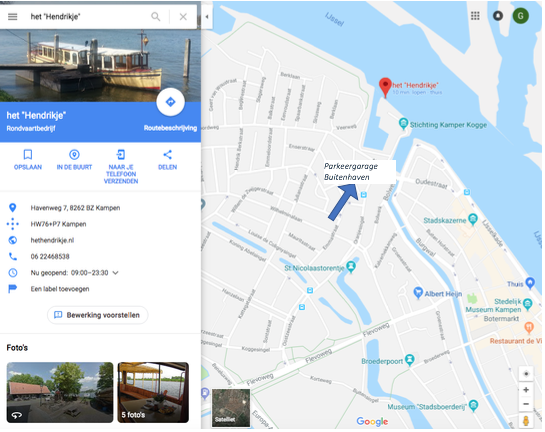
Task: Select the Street View pegman icon
Action: [x=526, y=421]
